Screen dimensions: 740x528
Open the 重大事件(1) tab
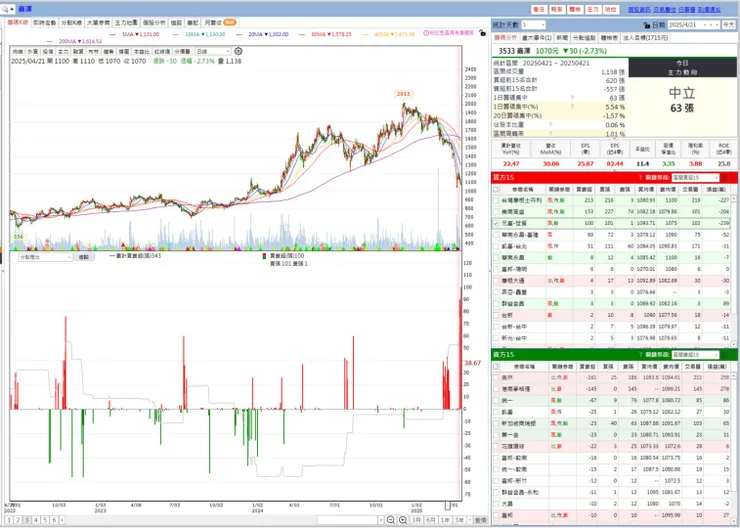click(537, 38)
